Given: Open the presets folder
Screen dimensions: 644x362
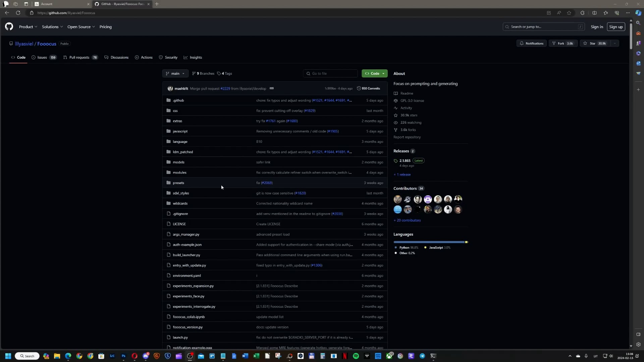Looking at the screenshot, I should 178,183.
